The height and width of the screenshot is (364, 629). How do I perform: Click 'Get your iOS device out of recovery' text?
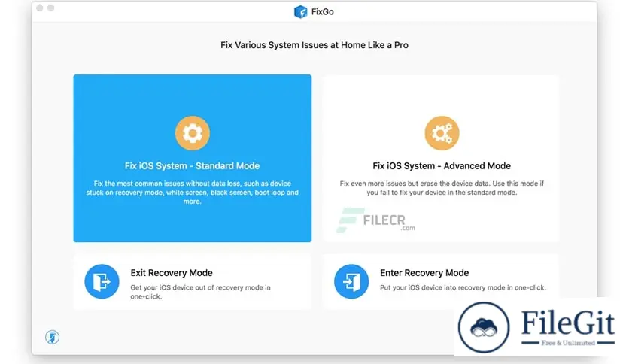coord(200,292)
